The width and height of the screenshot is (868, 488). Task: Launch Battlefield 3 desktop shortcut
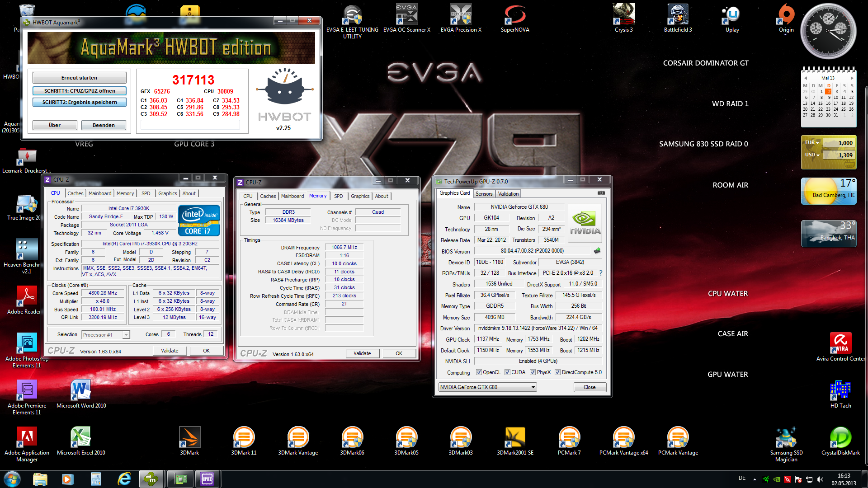678,18
